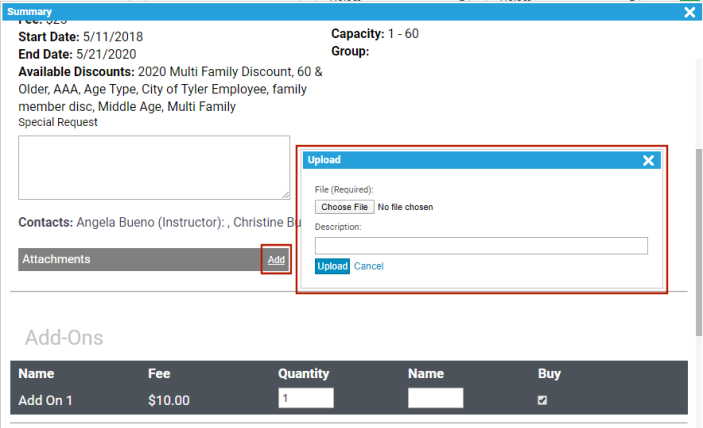Click inside the Special Request text area

(x=154, y=167)
